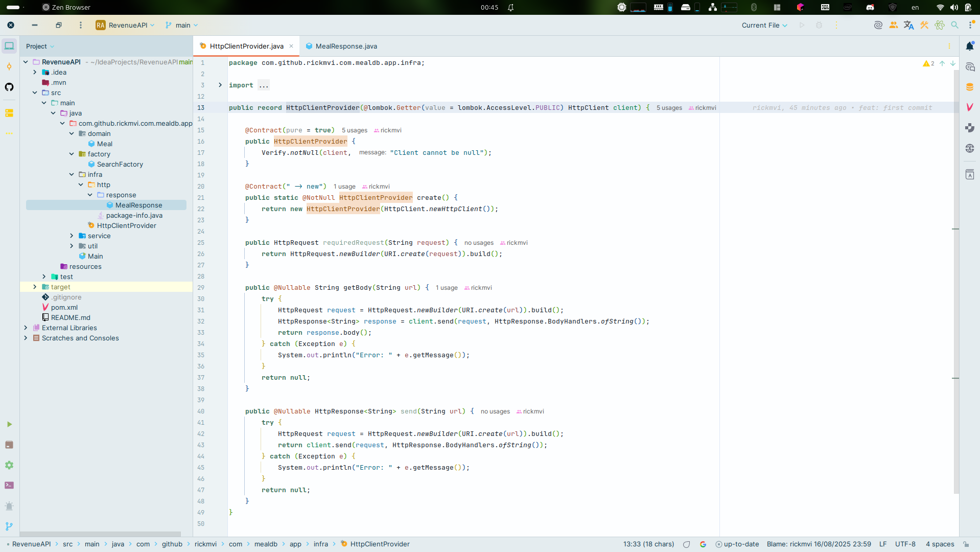Open the Run tool window icon
This screenshot has height=552, width=980.
tap(9, 424)
